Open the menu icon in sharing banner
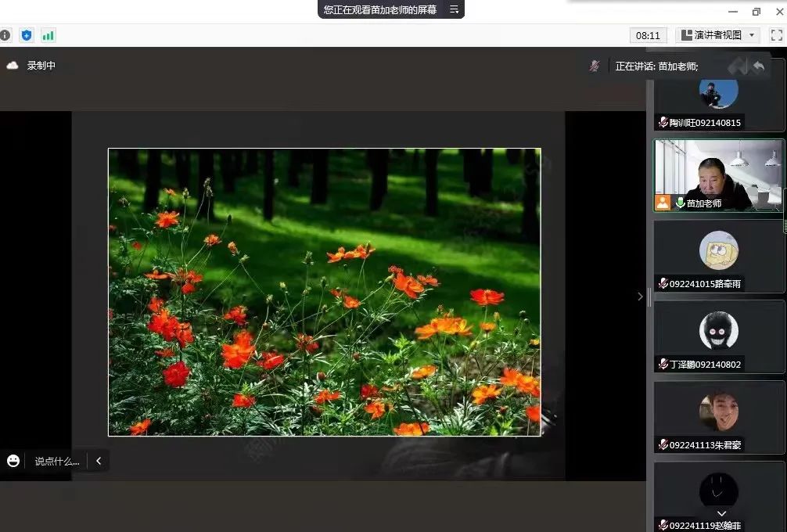This screenshot has width=787, height=532. click(x=454, y=9)
